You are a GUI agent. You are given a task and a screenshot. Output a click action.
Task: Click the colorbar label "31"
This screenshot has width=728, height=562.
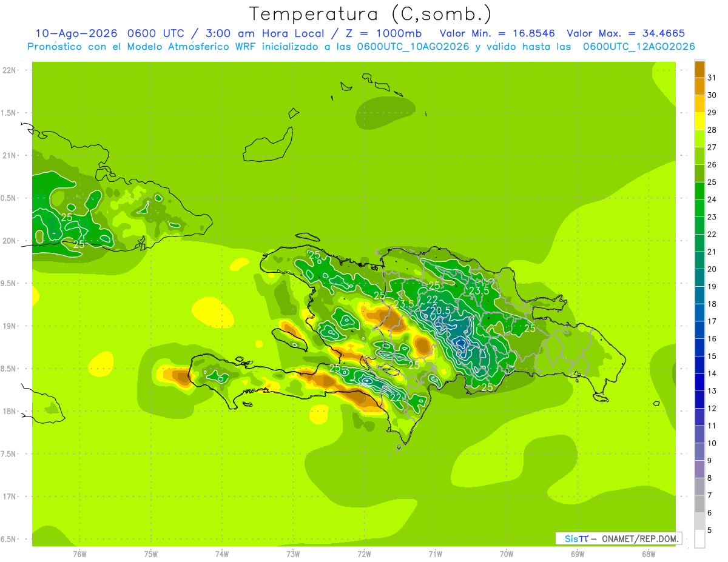[x=712, y=77]
